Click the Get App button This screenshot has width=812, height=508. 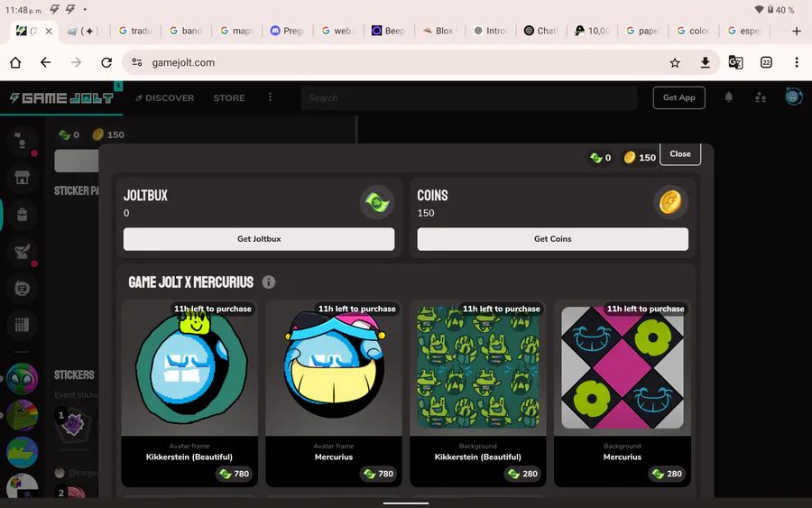pyautogui.click(x=678, y=97)
